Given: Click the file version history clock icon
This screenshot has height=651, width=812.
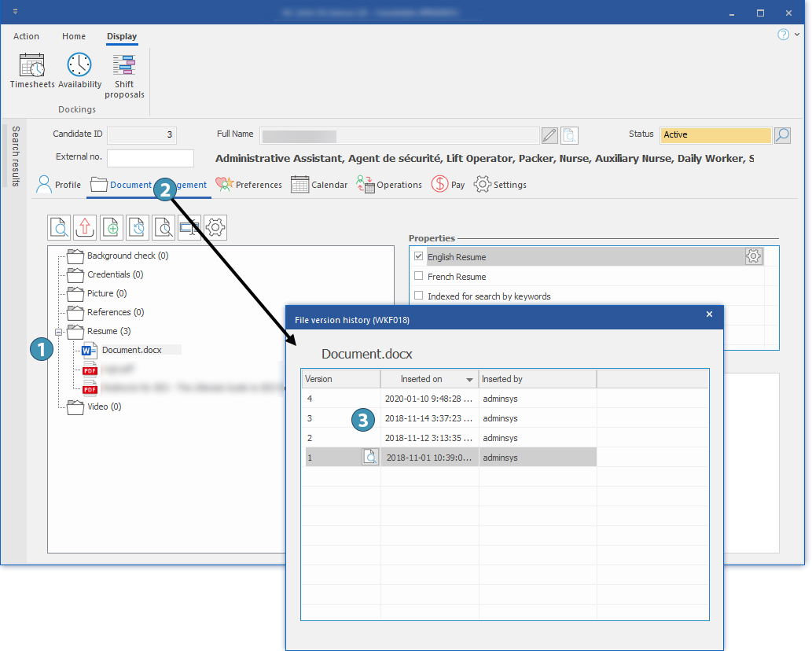Looking at the screenshot, I should point(138,228).
